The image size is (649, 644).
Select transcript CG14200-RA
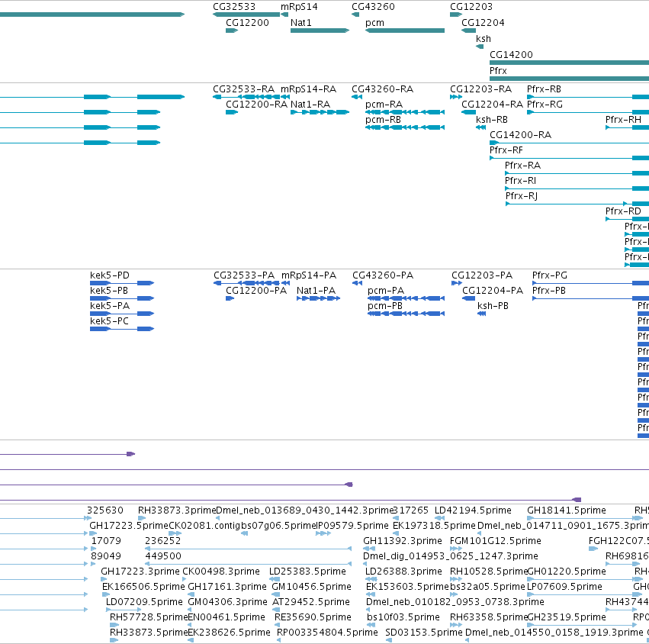pos(520,135)
